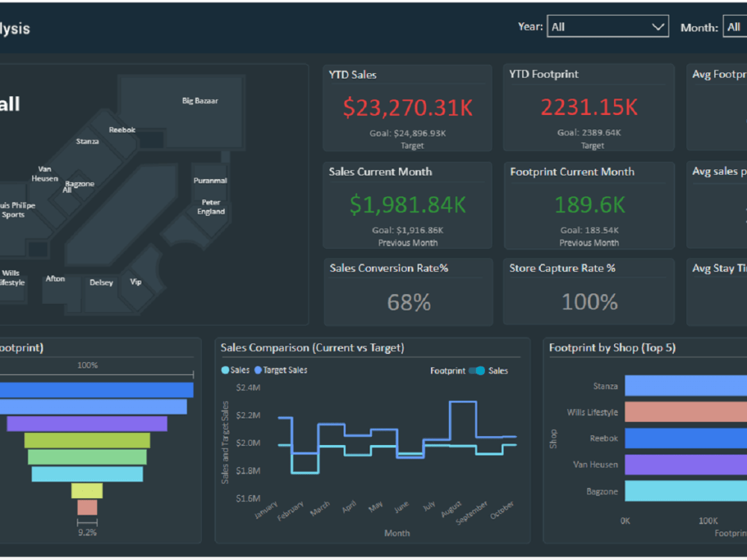
Task: Open the Year filter dropdown
Action: click(607, 26)
